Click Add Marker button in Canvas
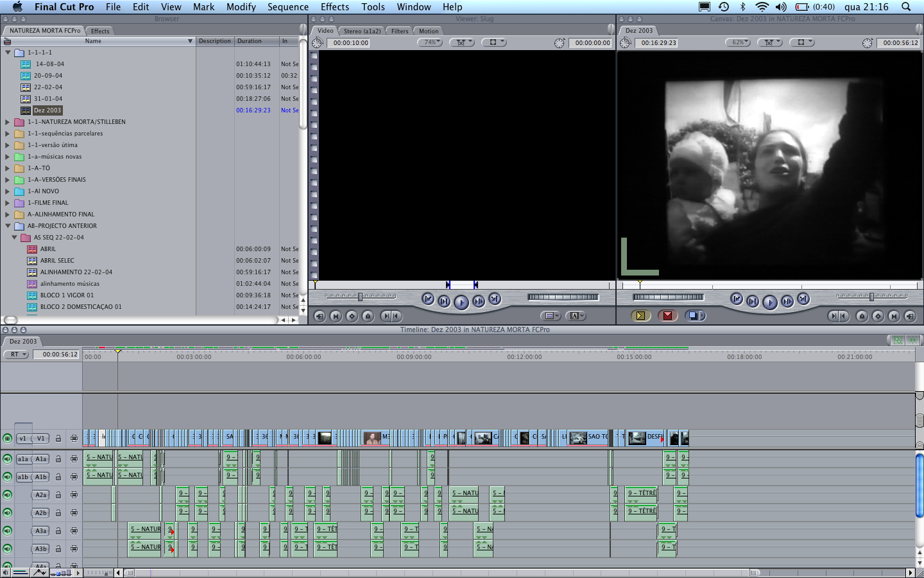The width and height of the screenshot is (924, 578). (x=862, y=316)
